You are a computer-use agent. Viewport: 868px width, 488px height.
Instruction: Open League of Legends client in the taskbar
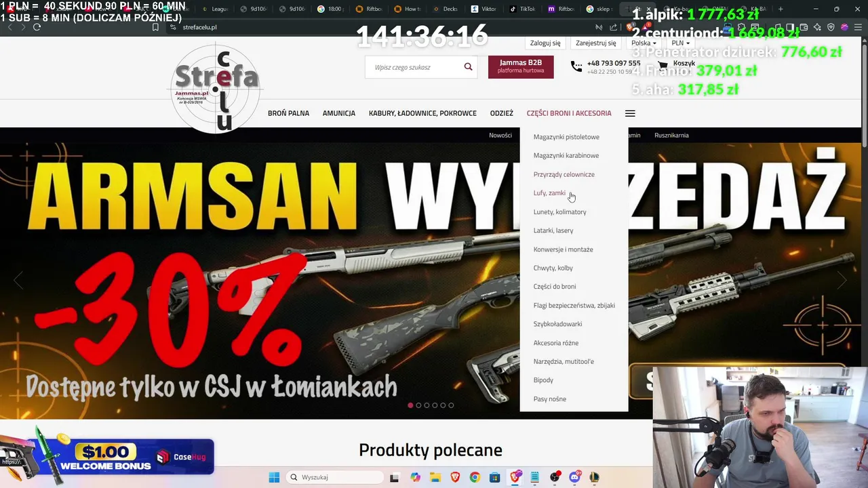(594, 477)
